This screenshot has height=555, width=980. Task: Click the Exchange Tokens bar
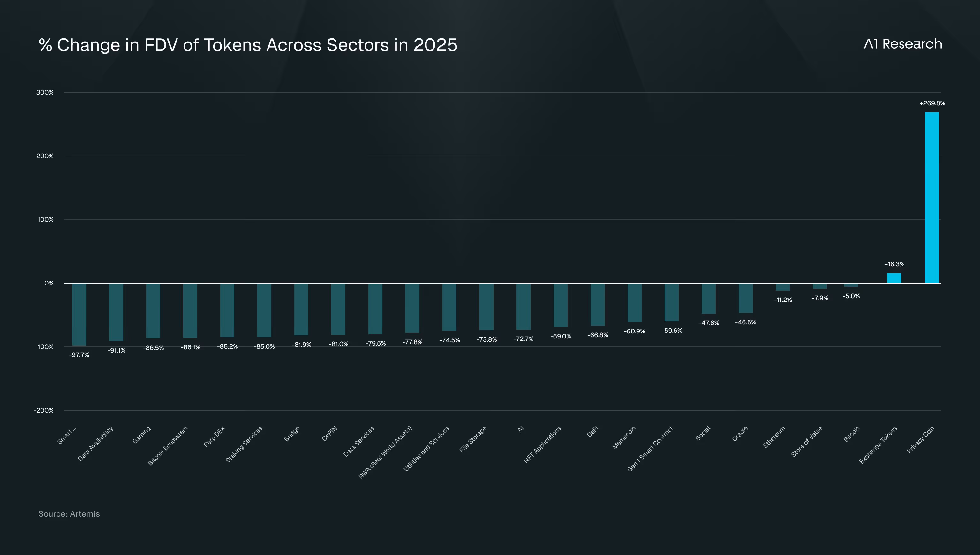pos(894,278)
